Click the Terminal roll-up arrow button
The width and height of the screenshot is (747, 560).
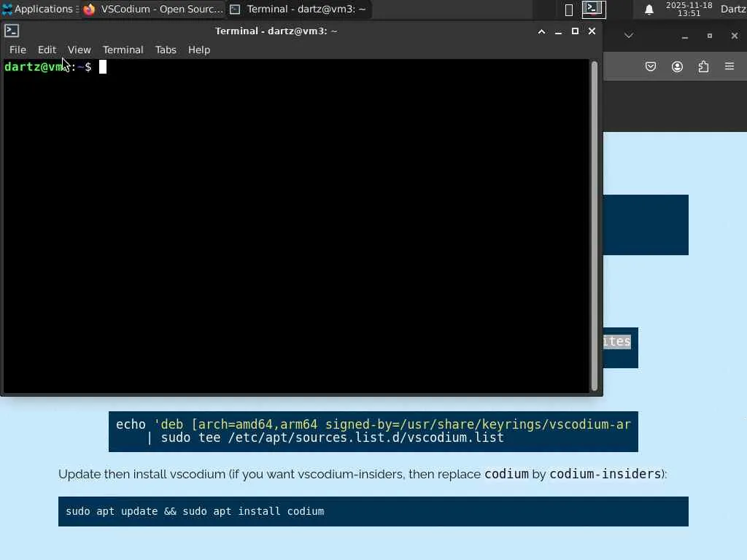click(542, 31)
